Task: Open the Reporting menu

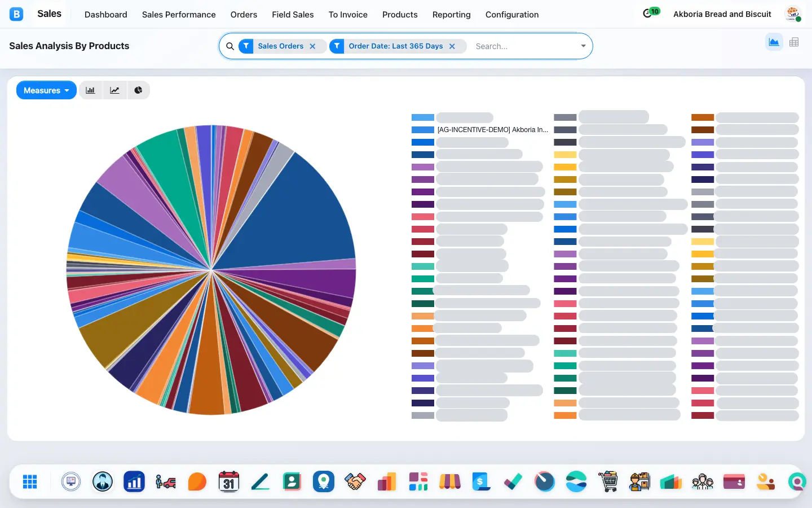Action: [x=452, y=15]
